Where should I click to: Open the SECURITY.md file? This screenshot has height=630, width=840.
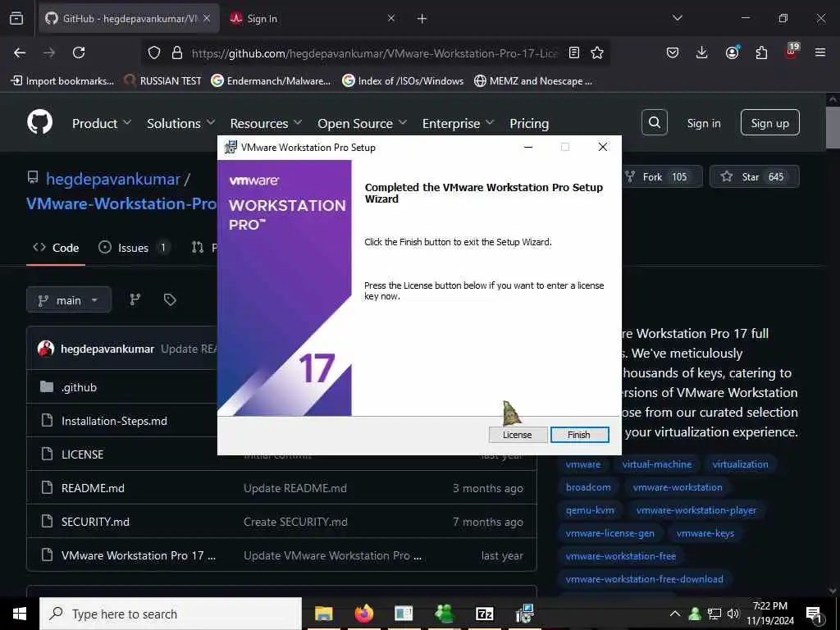pyautogui.click(x=95, y=522)
